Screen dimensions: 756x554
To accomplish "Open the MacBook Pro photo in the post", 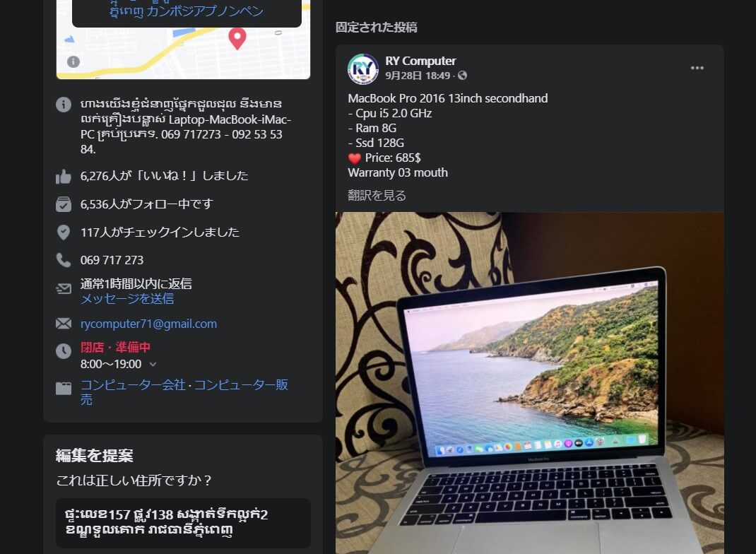I will pyautogui.click(x=529, y=383).
